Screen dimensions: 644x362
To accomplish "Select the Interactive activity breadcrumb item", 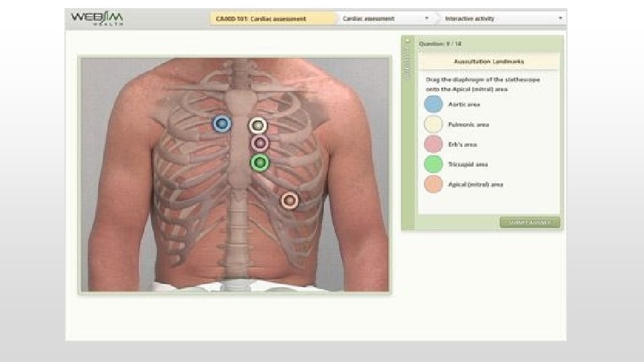I will [x=470, y=19].
